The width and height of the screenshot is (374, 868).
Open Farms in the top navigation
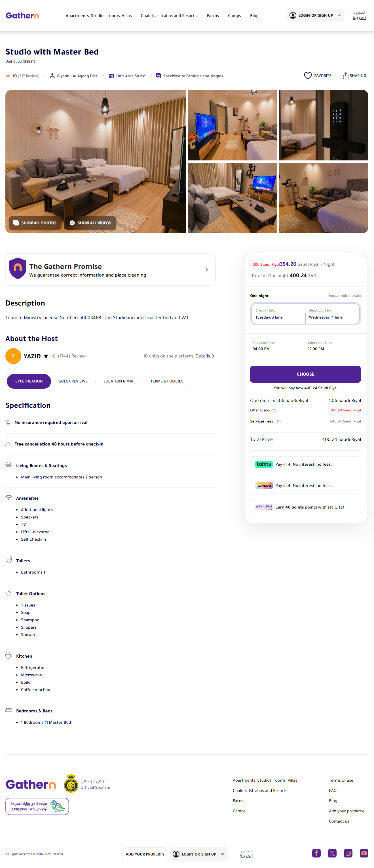pyautogui.click(x=213, y=16)
